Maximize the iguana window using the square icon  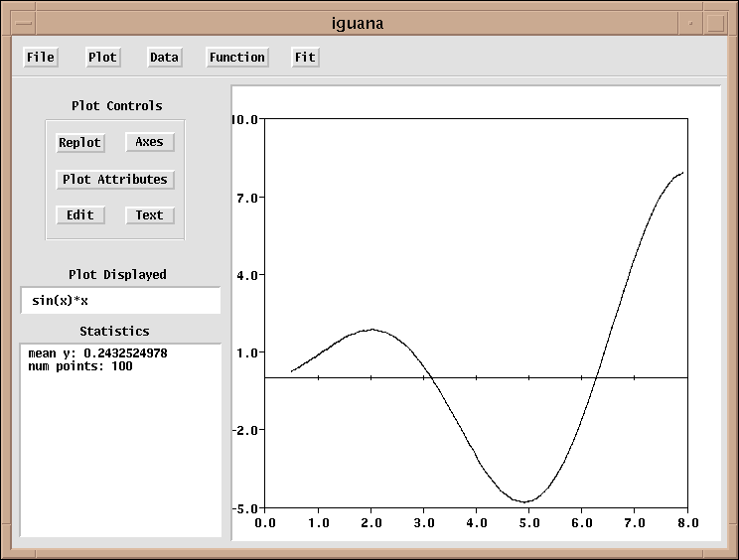[716, 22]
